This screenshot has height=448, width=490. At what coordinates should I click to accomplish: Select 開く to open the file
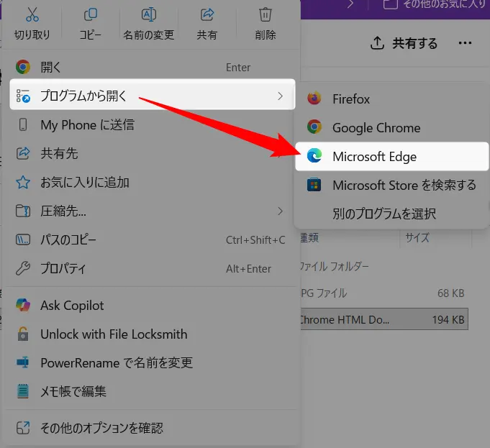(51, 68)
